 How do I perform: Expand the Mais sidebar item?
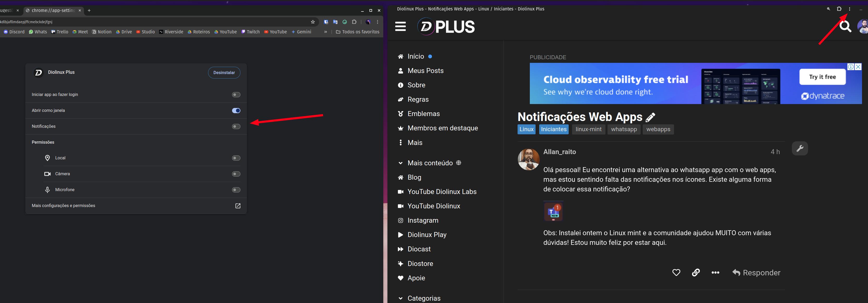(410, 143)
